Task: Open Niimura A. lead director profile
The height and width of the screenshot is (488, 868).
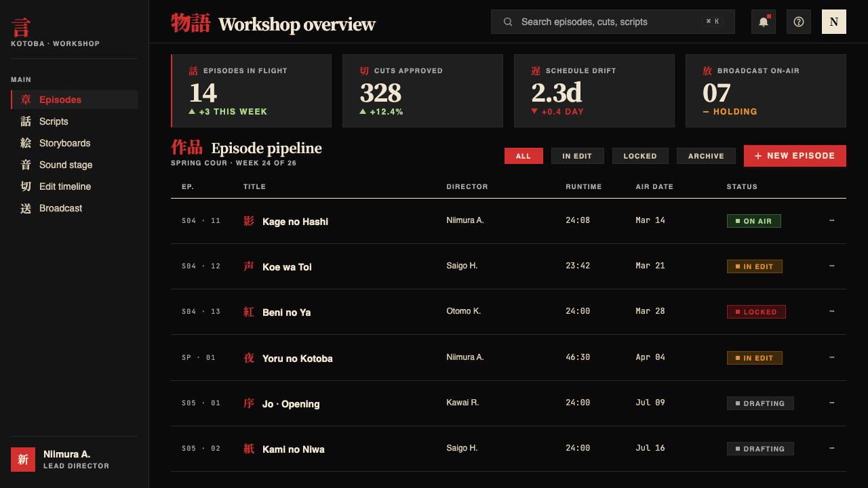Action: (75, 460)
